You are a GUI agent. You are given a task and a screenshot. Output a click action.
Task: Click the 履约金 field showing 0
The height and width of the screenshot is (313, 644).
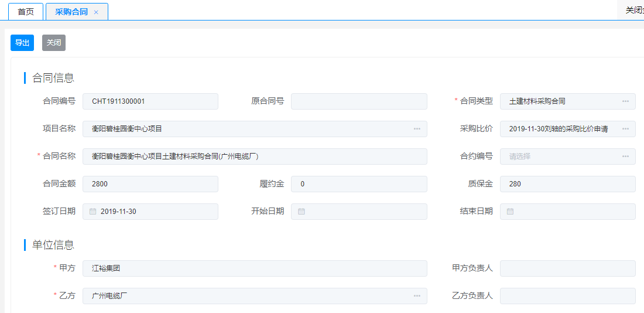[x=359, y=184]
